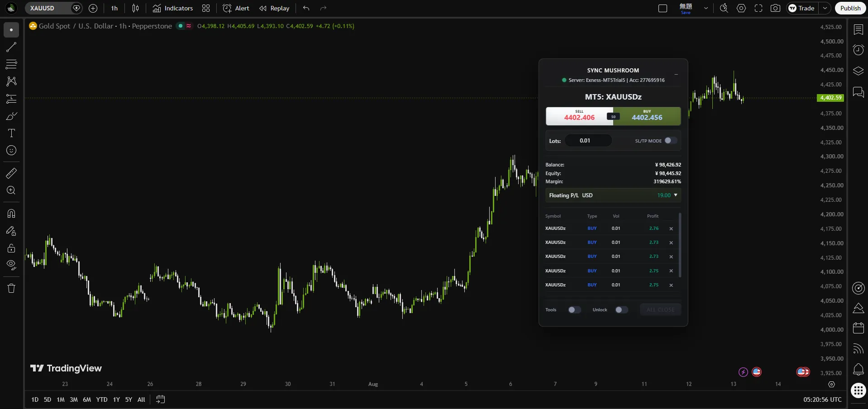Open the forecasting and measurement tools
This screenshot has height=409, width=868.
click(x=11, y=99)
